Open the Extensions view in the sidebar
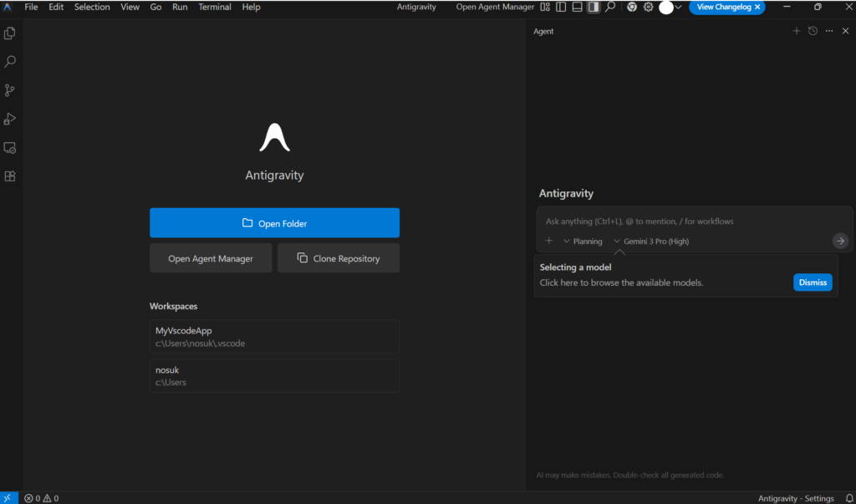 pos(10,176)
